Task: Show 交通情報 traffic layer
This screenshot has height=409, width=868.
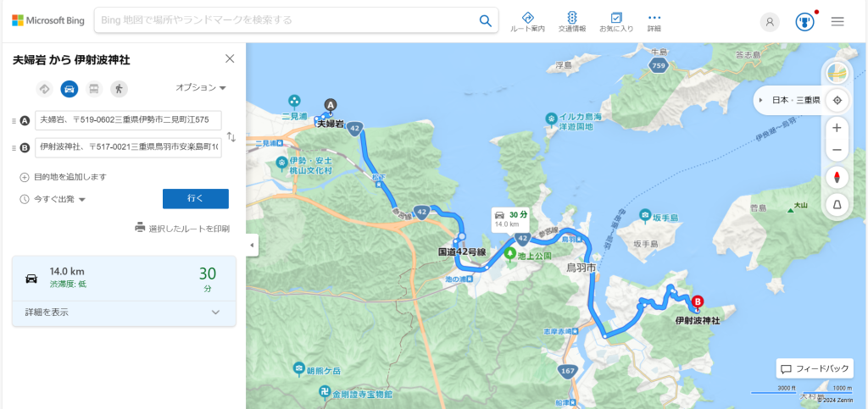Action: tap(572, 21)
